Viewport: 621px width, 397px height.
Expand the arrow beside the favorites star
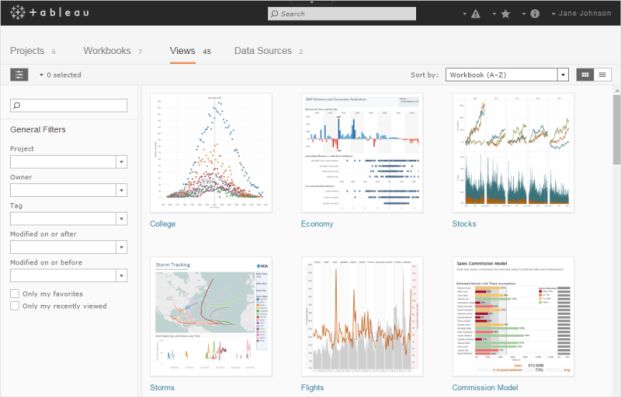click(x=494, y=14)
